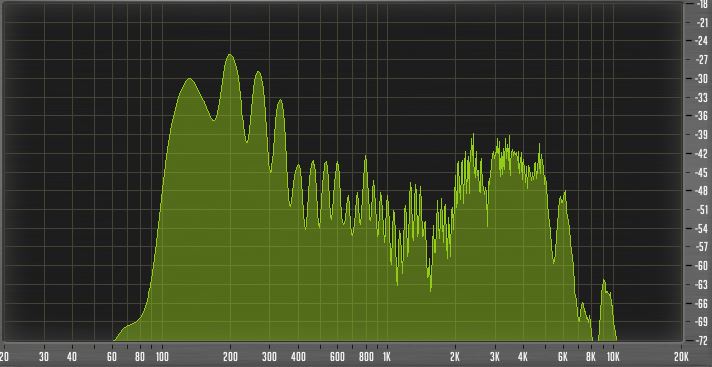The height and width of the screenshot is (367, 712).
Task: Click the -72 dB scale label
Action: (702, 340)
